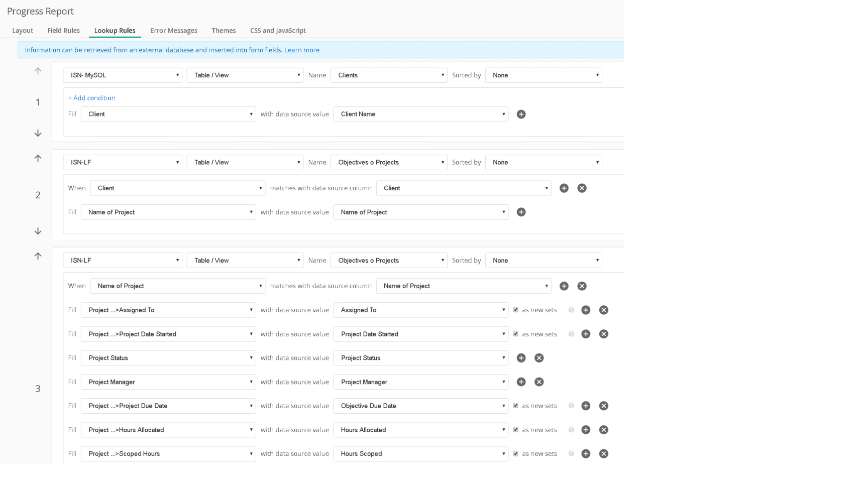Open Sorted by dropdown for rule 2

tap(543, 163)
